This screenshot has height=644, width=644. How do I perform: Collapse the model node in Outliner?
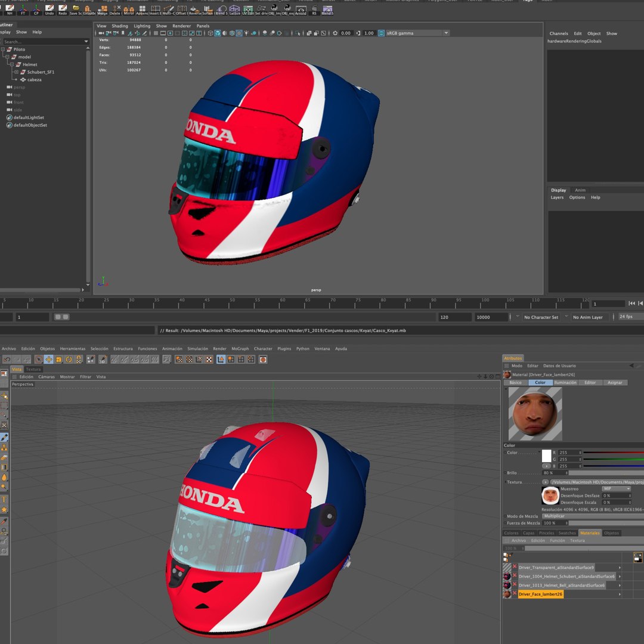click(7, 57)
